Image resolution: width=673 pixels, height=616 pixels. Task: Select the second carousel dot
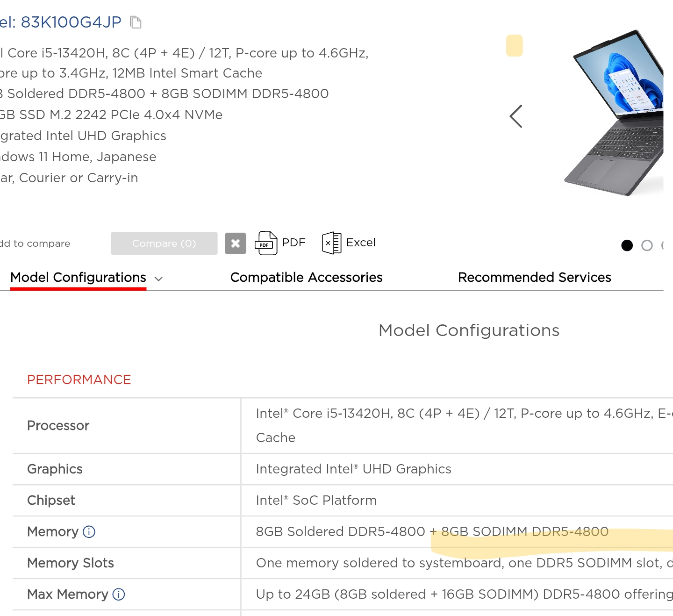point(647,245)
